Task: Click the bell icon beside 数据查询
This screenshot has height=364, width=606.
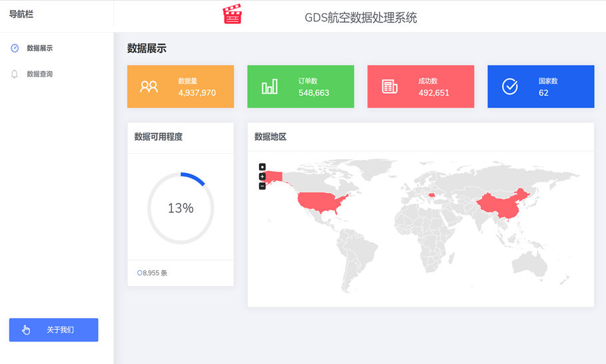Action: point(15,74)
